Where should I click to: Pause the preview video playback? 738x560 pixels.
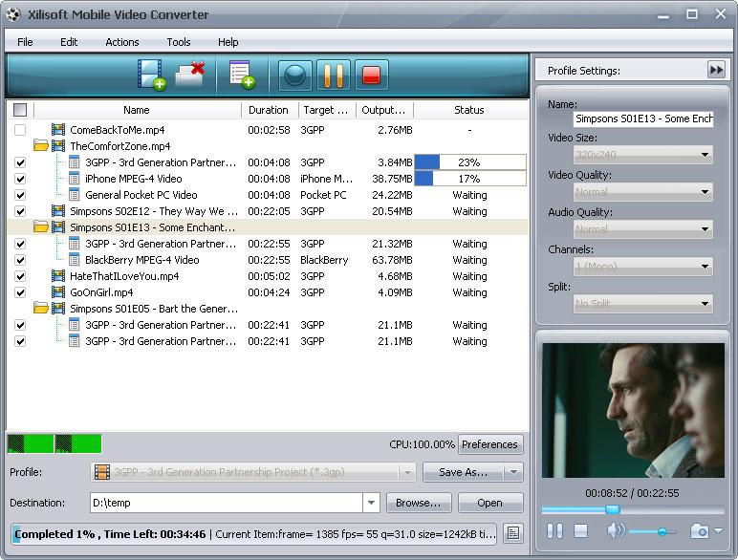(554, 531)
